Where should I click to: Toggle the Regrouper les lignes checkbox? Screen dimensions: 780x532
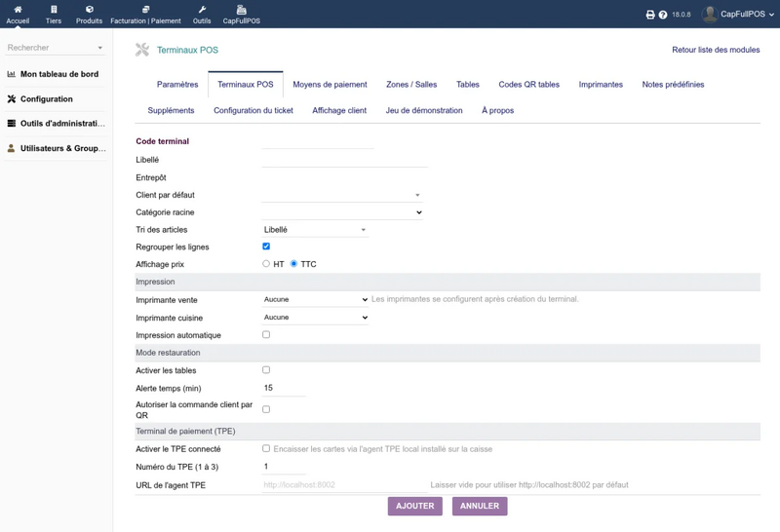[266, 247]
